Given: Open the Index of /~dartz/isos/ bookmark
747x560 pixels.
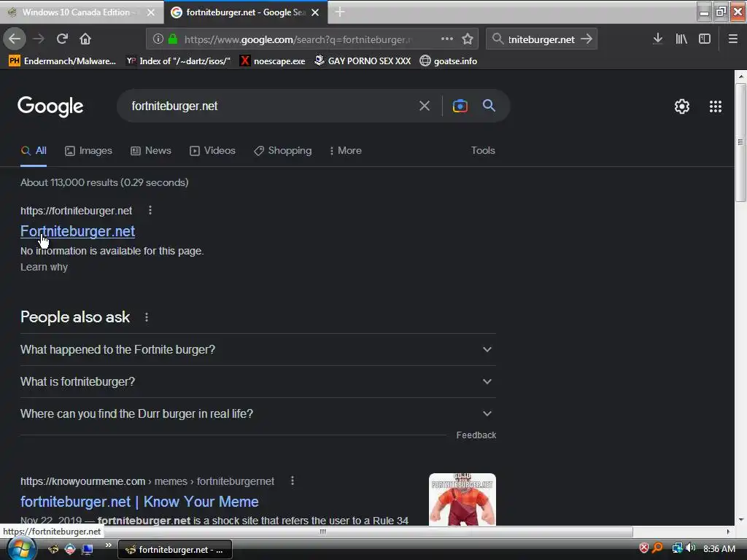Looking at the screenshot, I should [x=179, y=61].
